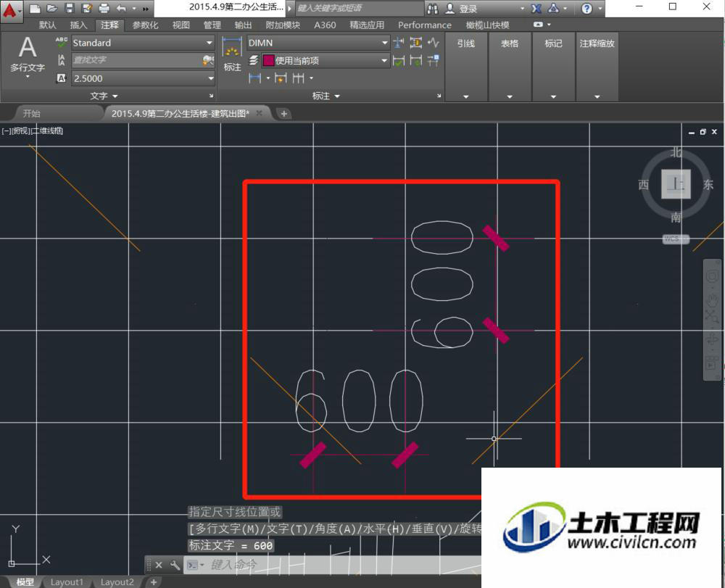Click the Help question mark icon

coord(587,8)
